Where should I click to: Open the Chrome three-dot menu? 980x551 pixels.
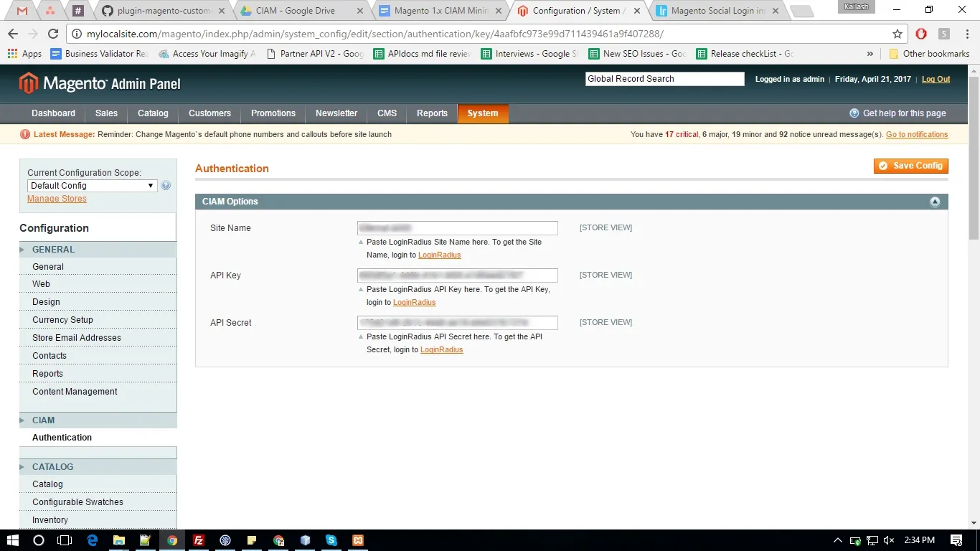966,34
